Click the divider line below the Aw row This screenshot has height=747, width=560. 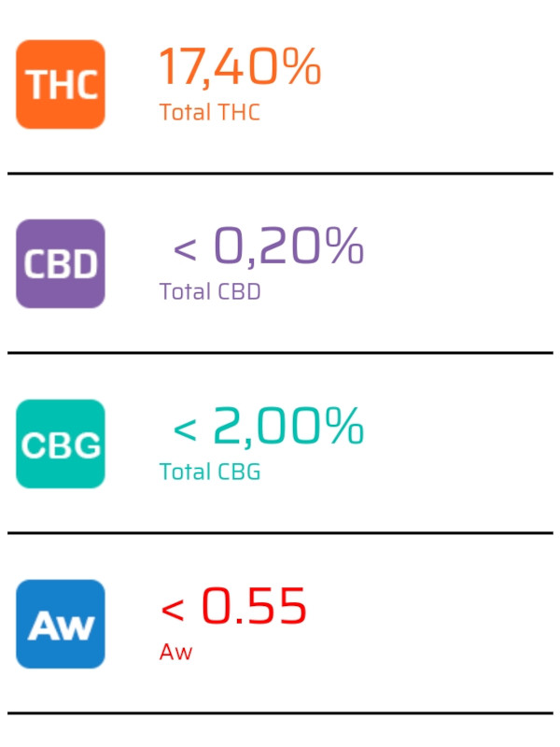[x=280, y=713]
